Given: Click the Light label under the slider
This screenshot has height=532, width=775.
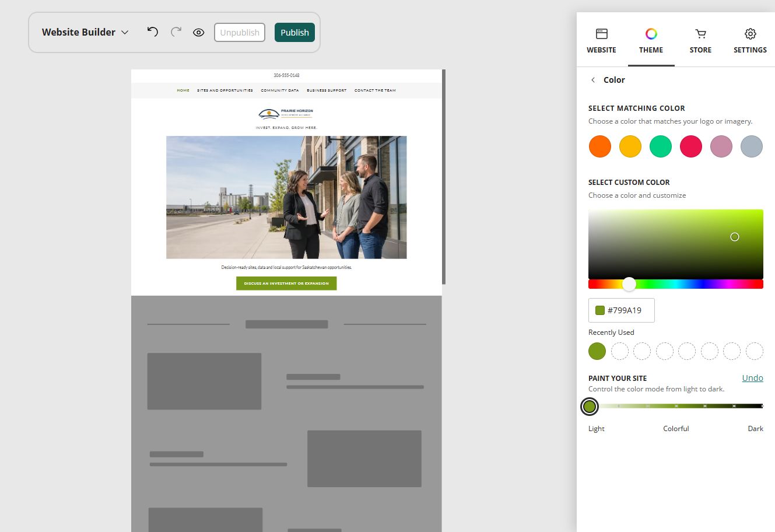Looking at the screenshot, I should [597, 429].
